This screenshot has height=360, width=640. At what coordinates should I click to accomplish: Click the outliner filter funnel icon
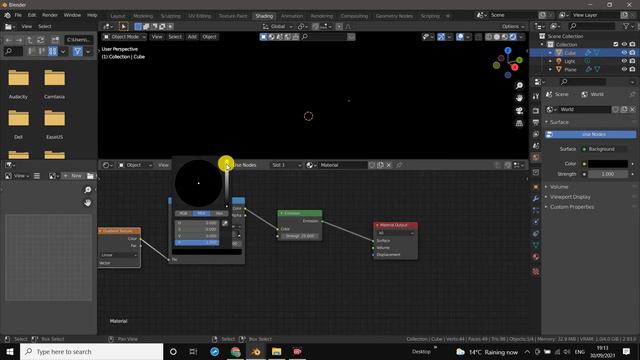[x=626, y=26]
